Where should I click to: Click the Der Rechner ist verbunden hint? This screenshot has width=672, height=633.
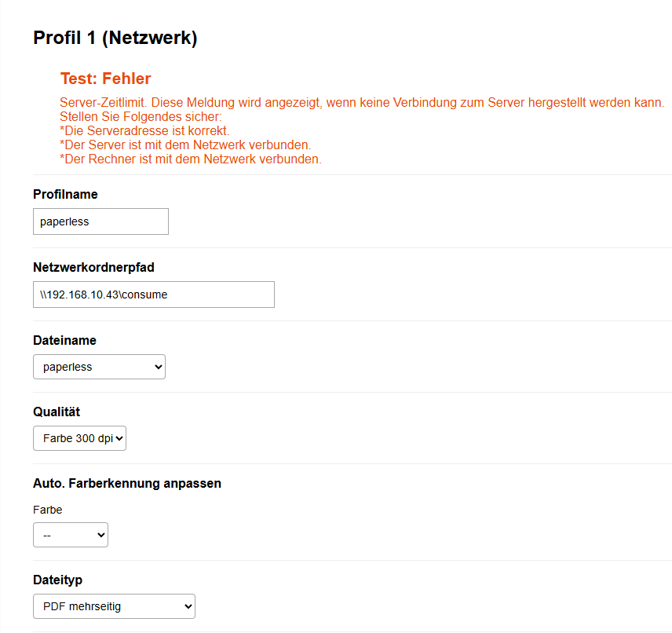(x=190, y=159)
